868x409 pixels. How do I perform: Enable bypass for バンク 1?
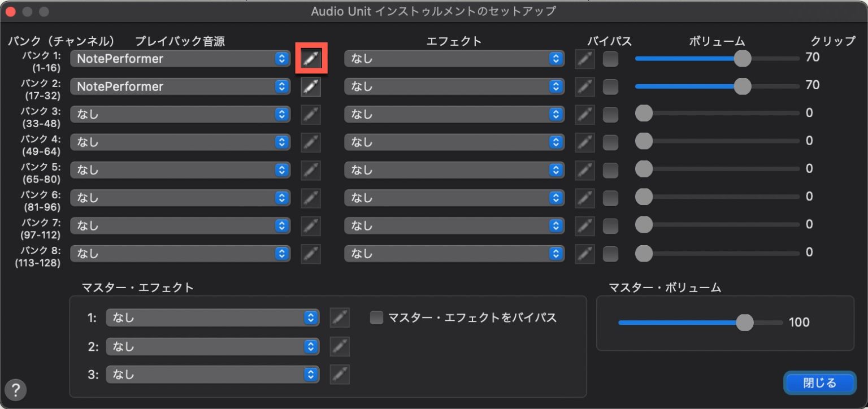coord(610,58)
